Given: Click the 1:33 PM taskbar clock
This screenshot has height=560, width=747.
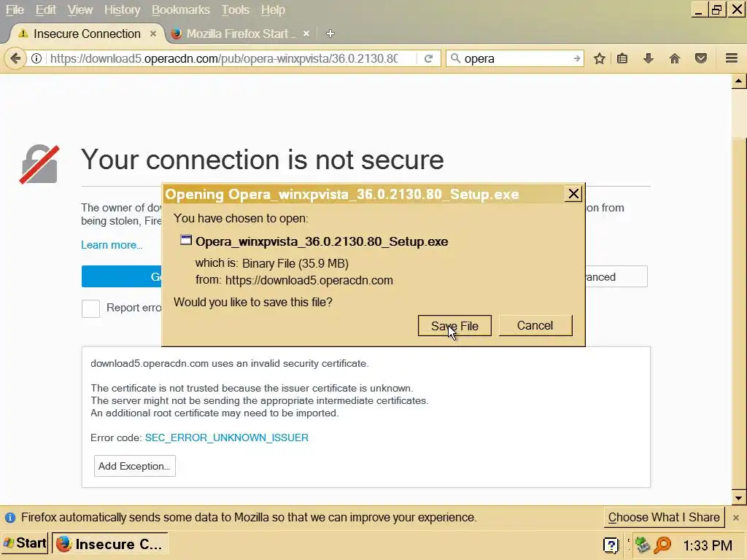Looking at the screenshot, I should [708, 545].
